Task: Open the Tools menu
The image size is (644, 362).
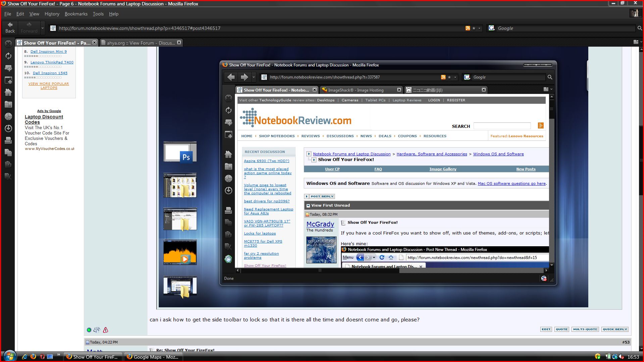Action: coord(98,14)
